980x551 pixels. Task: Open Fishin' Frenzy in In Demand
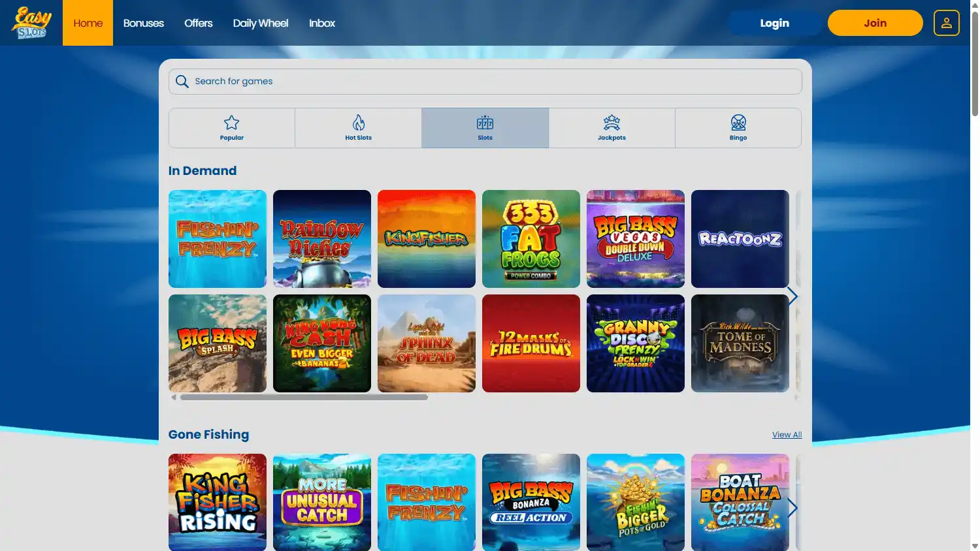tap(218, 239)
